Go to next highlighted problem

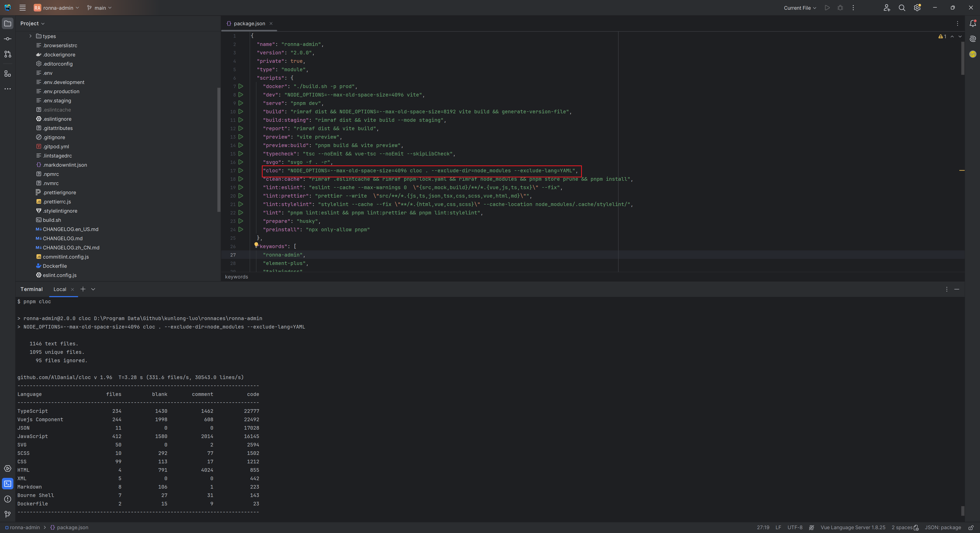coord(960,37)
